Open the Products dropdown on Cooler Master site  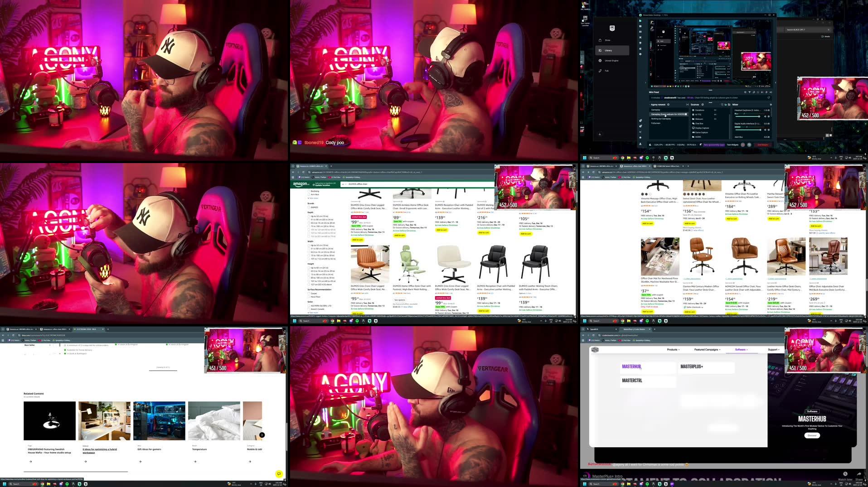pos(673,349)
